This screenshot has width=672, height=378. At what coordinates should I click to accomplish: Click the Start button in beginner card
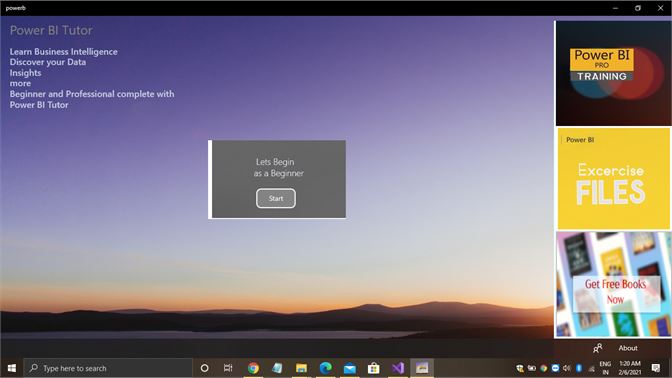276,198
